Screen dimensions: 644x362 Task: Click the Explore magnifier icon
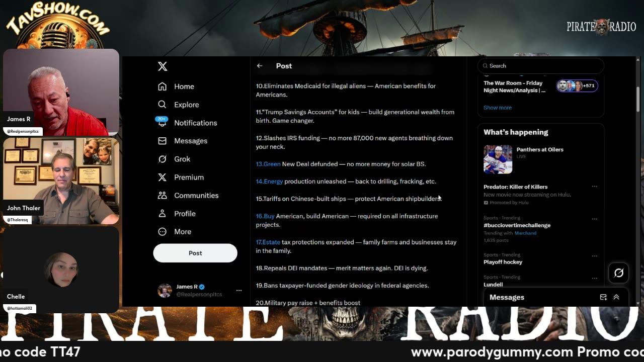(x=162, y=105)
